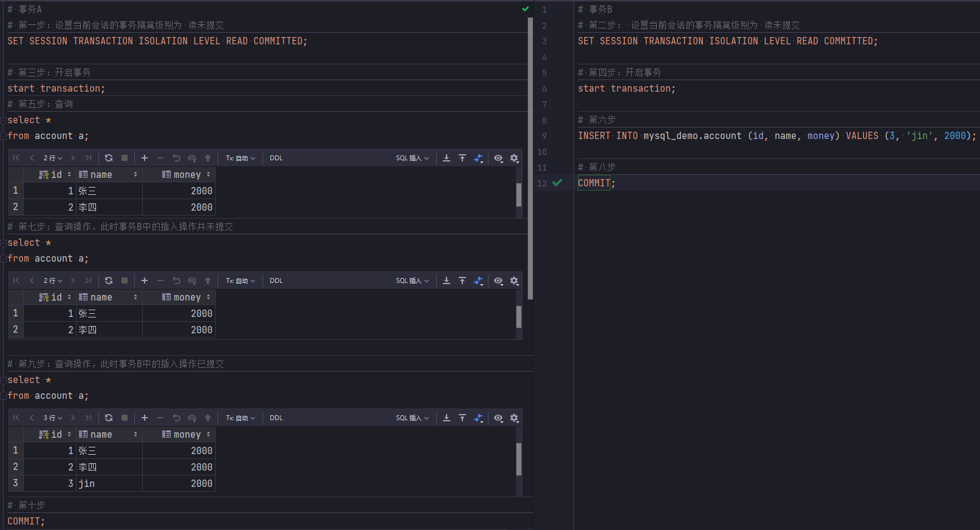Preview pending changes in 第七步 result grid
Viewport: 980px width, 530px height.
pyautogui.click(x=192, y=280)
